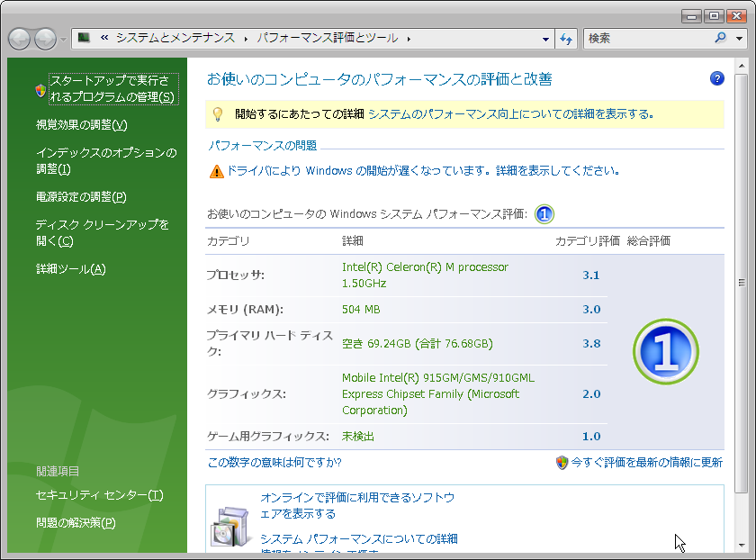Click the shield icon beside startup programs link

click(41, 90)
